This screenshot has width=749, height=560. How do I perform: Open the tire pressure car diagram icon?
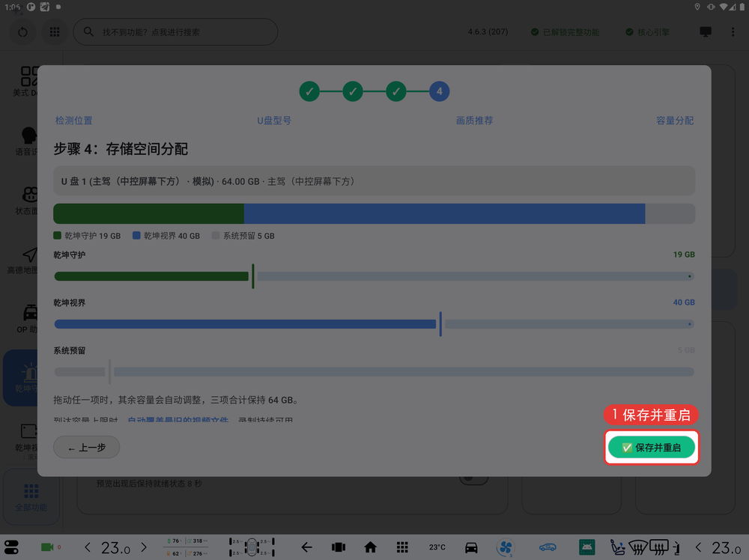tap(252, 547)
